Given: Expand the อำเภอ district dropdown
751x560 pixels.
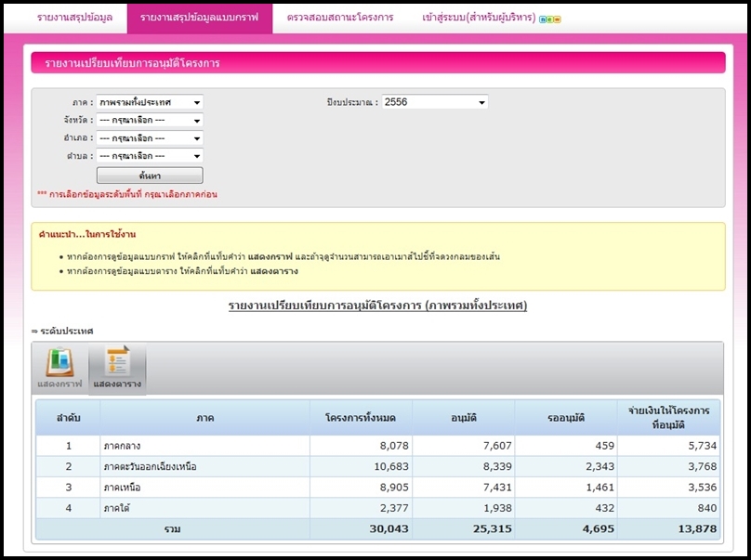Looking at the screenshot, I should (150, 138).
